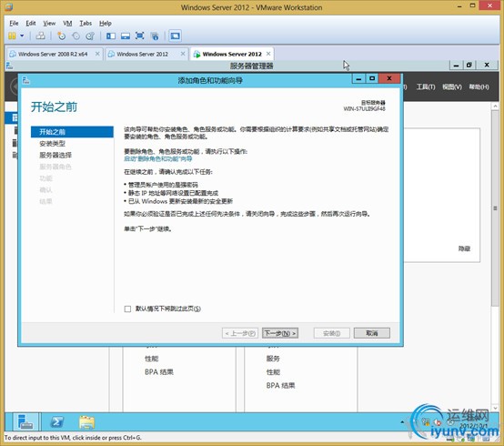Click Server Manager scrollbar up arrow
The width and height of the screenshot is (504, 446).
coord(495,106)
